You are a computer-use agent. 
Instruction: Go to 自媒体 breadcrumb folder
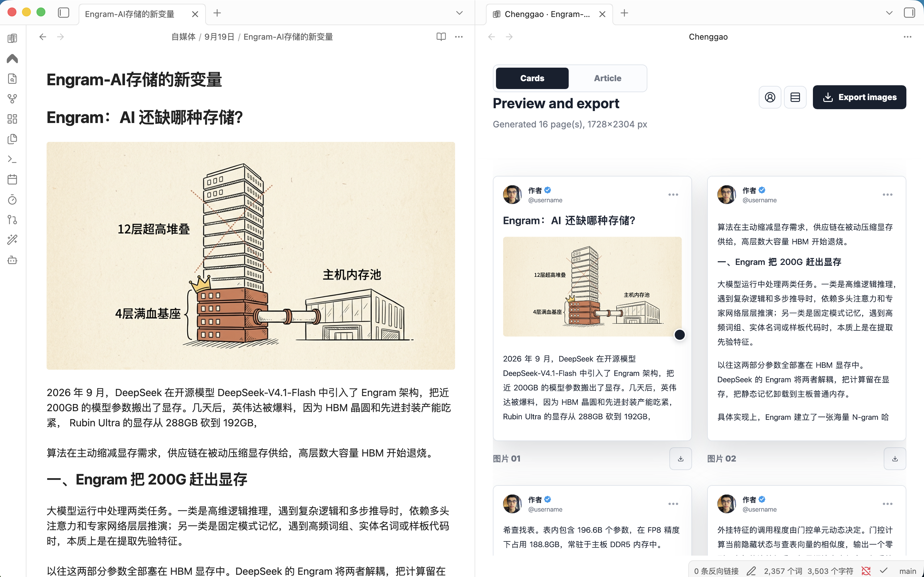click(x=183, y=37)
